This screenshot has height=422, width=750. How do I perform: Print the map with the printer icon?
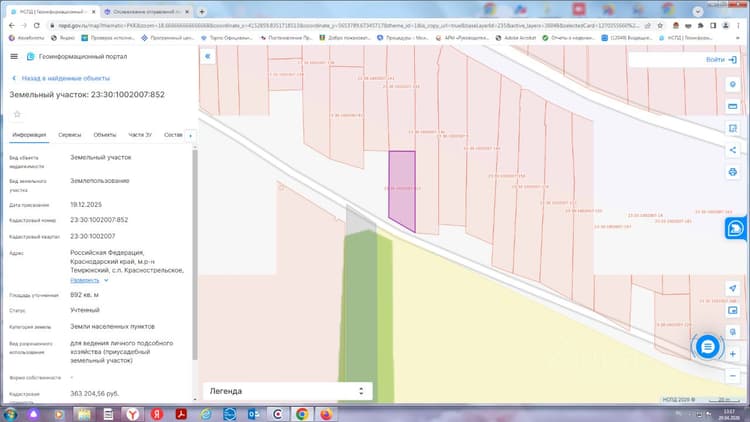tap(732, 172)
